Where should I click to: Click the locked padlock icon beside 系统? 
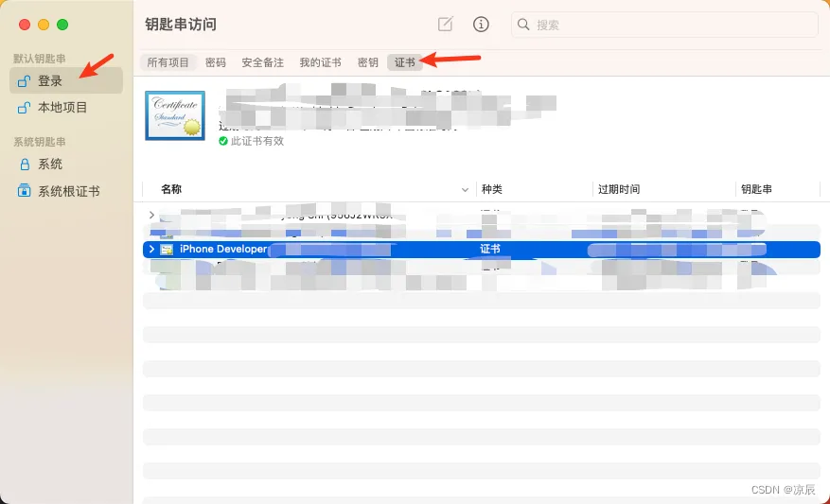coord(25,165)
